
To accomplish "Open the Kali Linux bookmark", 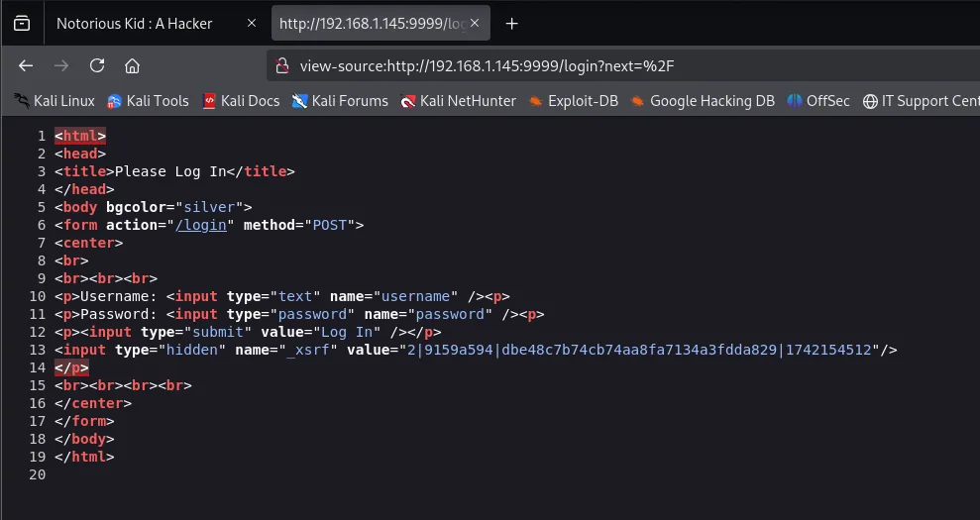I will (x=55, y=101).
